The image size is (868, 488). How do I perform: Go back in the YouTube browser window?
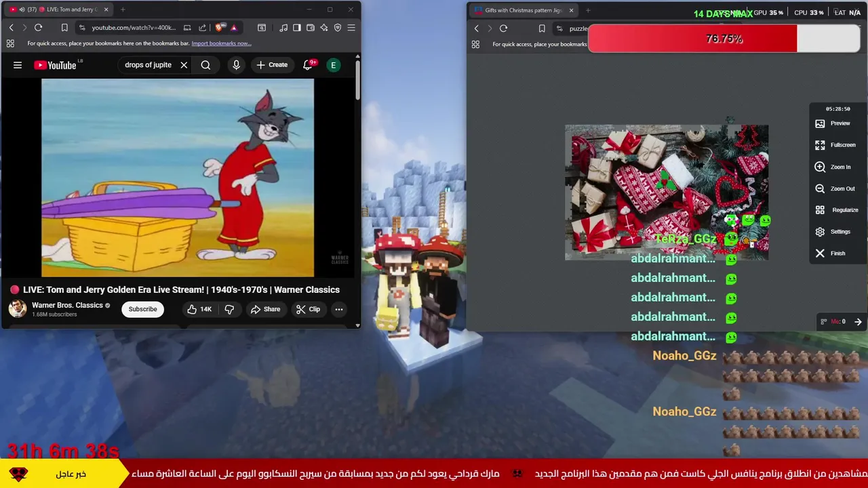pos(11,28)
